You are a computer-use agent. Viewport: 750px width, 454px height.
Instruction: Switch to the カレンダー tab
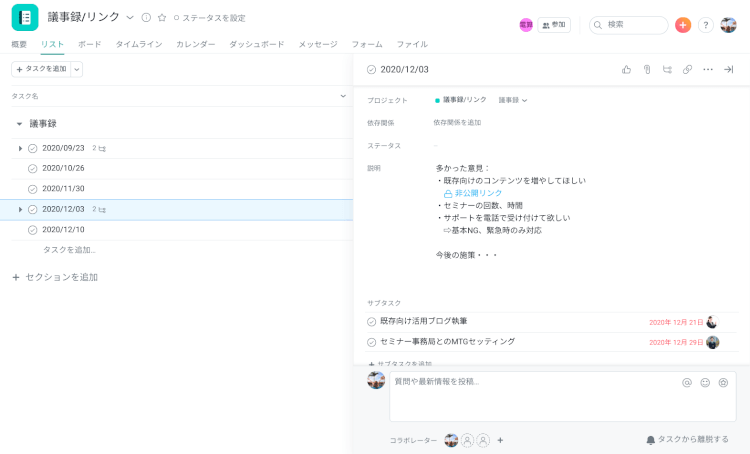click(x=195, y=44)
